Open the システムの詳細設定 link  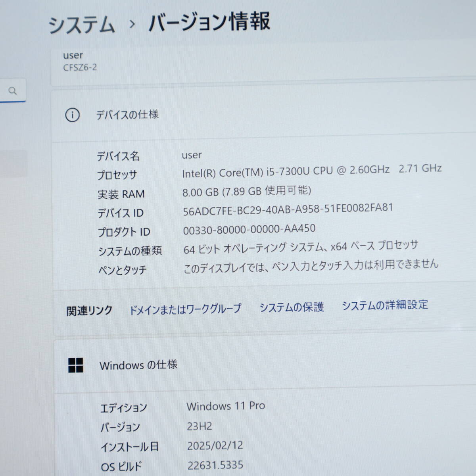(x=385, y=305)
